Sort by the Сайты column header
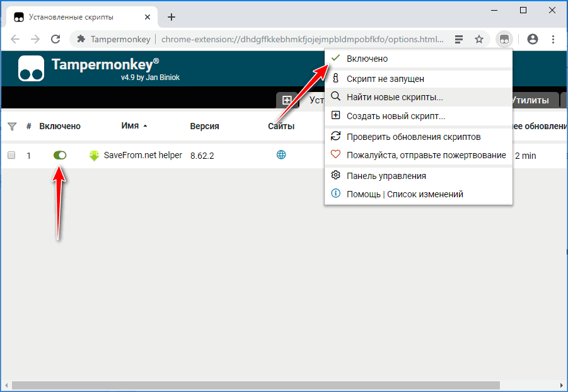568x392 pixels. [281, 127]
